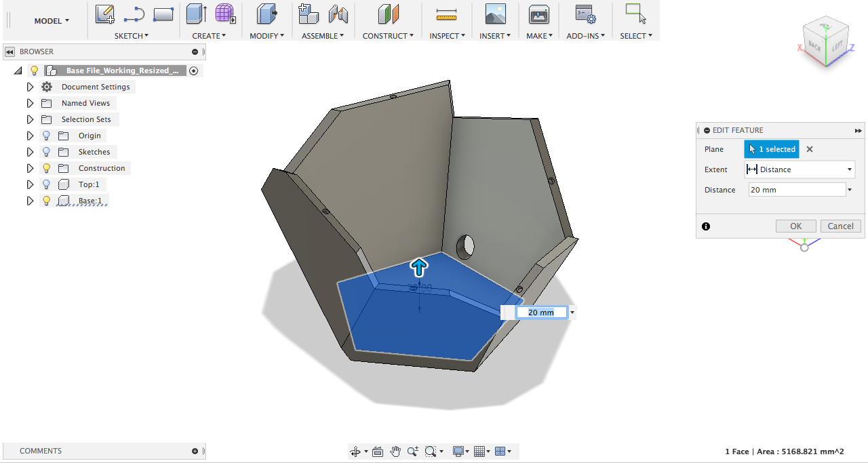
Task: Select the Offset Plane construct tool
Action: (x=389, y=14)
